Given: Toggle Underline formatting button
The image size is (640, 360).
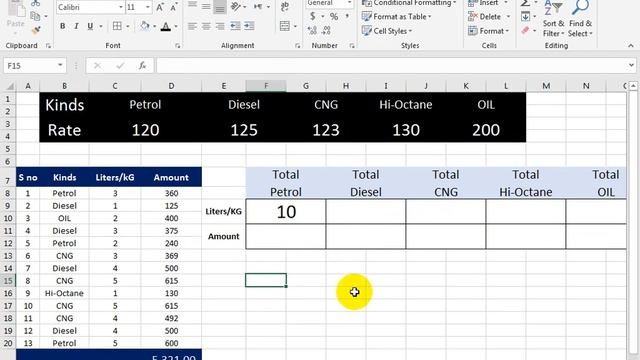Looking at the screenshot, I should (x=90, y=27).
